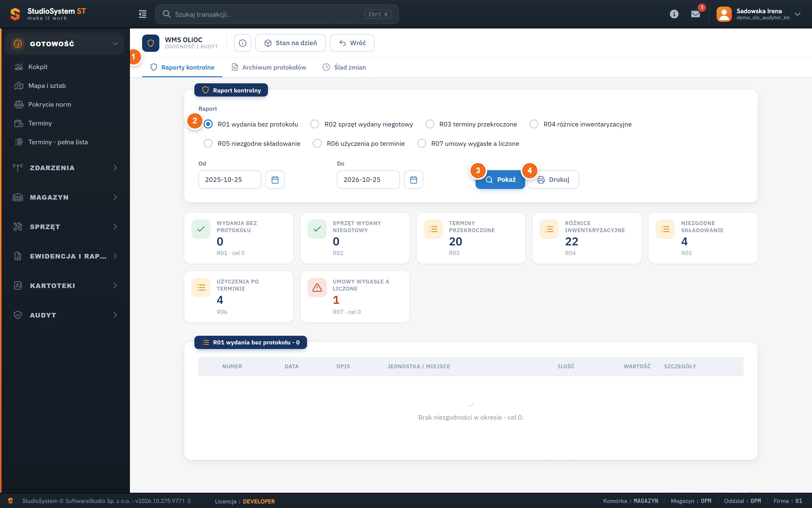Expand the AUDYT sidebar section

click(65, 315)
